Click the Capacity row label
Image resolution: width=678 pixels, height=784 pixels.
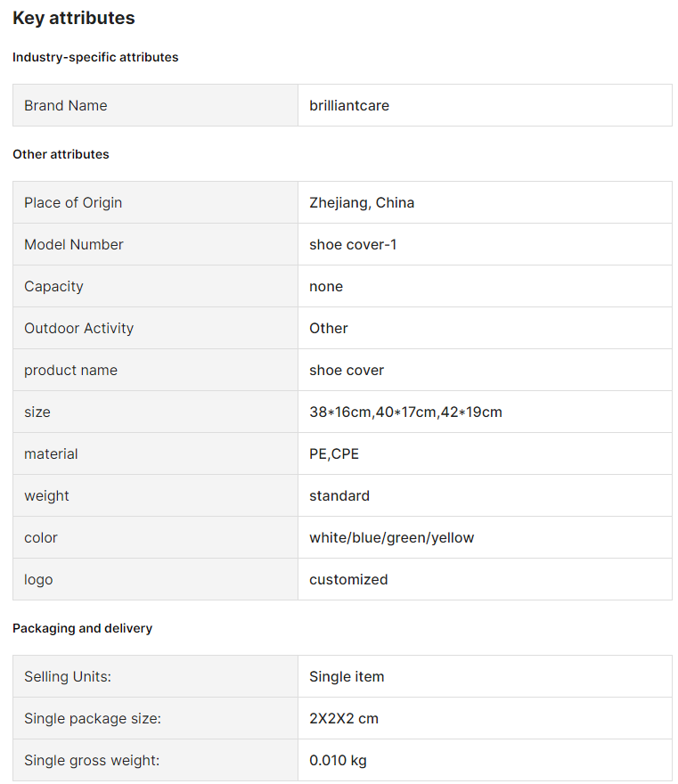[53, 287]
